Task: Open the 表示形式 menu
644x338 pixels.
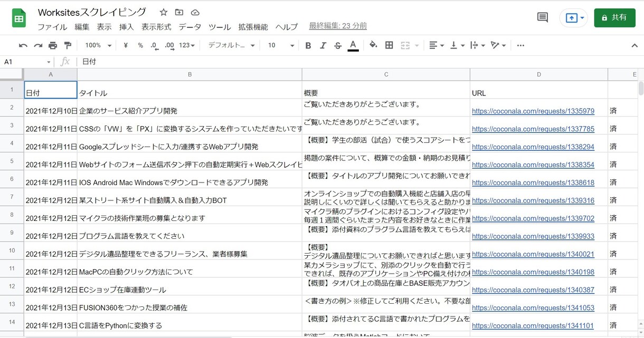Action: point(156,27)
